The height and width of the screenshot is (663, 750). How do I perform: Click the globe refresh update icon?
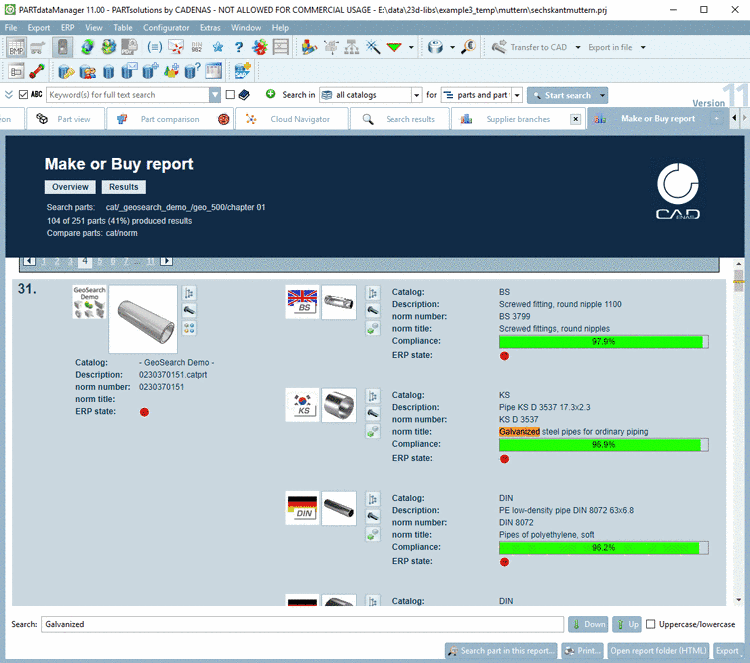coord(87,47)
